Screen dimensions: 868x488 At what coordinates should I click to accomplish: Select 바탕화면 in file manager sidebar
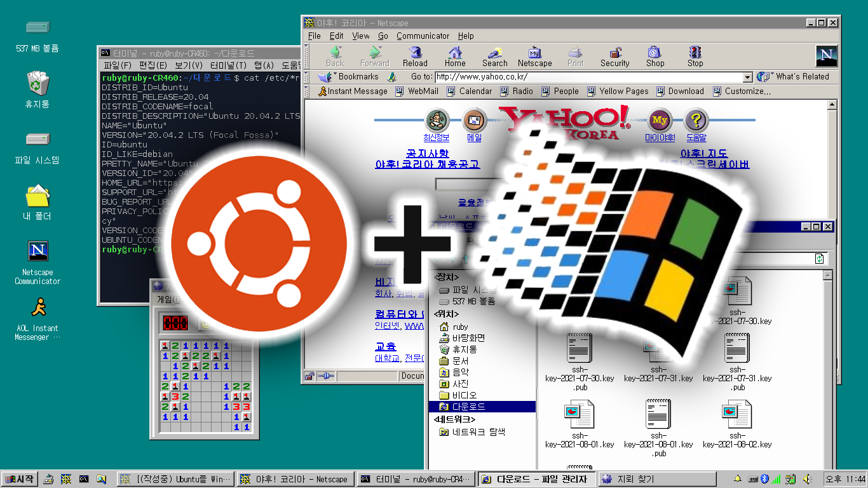click(463, 338)
